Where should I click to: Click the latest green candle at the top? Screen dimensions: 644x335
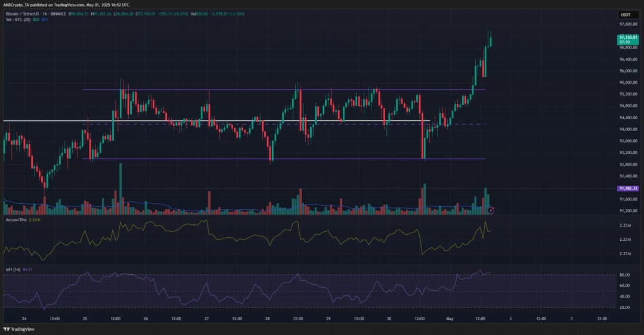coord(490,40)
